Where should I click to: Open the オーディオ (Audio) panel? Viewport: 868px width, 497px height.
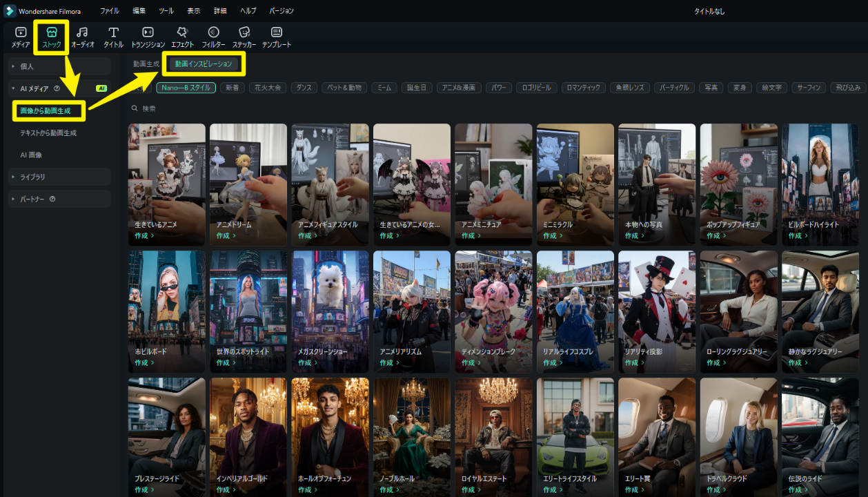pyautogui.click(x=82, y=37)
